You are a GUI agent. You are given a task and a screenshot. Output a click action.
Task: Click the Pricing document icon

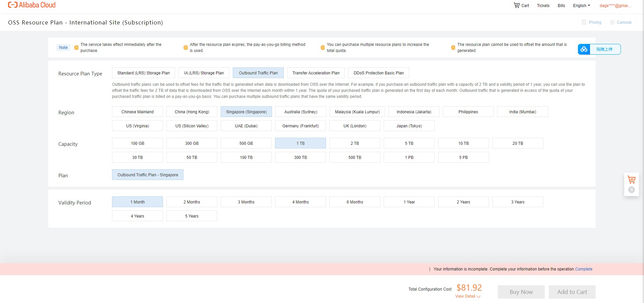pyautogui.click(x=584, y=22)
